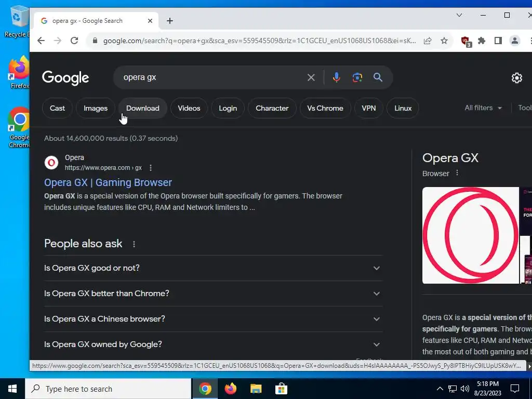Screen dimensions: 532x399
Task: Open Firefox from the taskbar
Action: (x=230, y=389)
